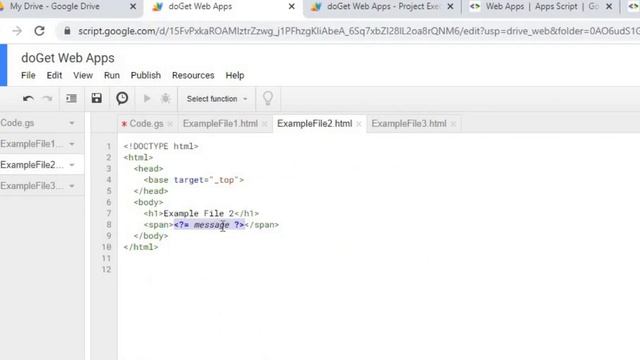Close the ExampleFile2.html editor tab
This screenshot has height=360, width=640.
click(359, 124)
